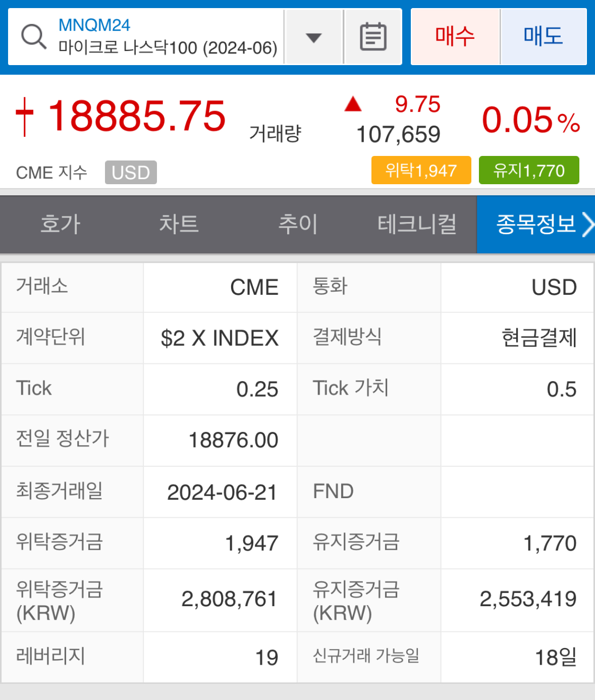Tap the red up-triangle change indicator
Image resolution: width=595 pixels, height=700 pixels.
pos(353,104)
